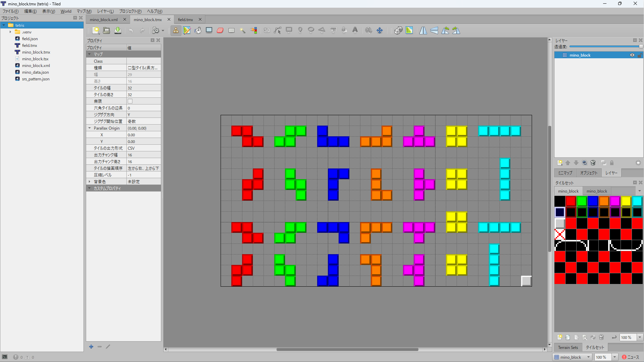Select the Shape Fill rectangle tool
644x362 pixels.
tap(209, 30)
